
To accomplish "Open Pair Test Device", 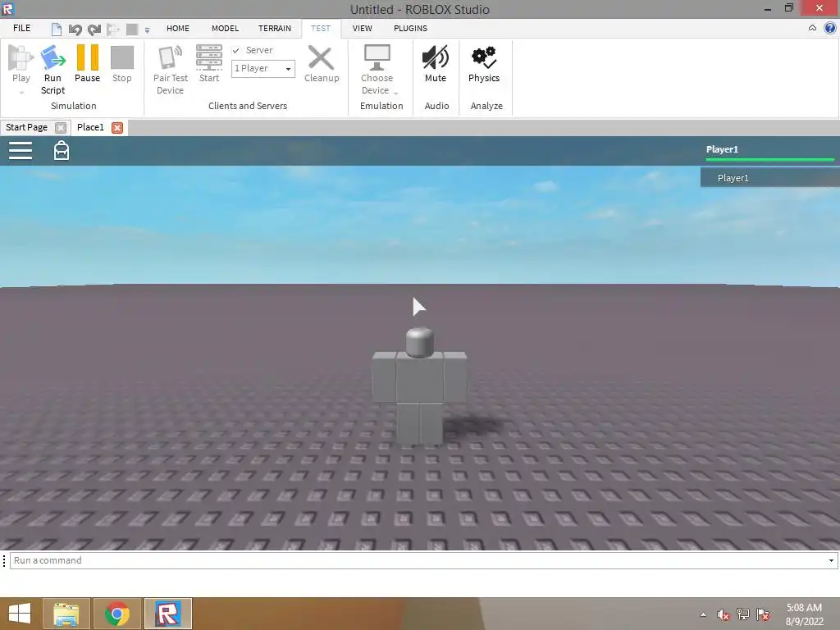I will click(x=171, y=70).
